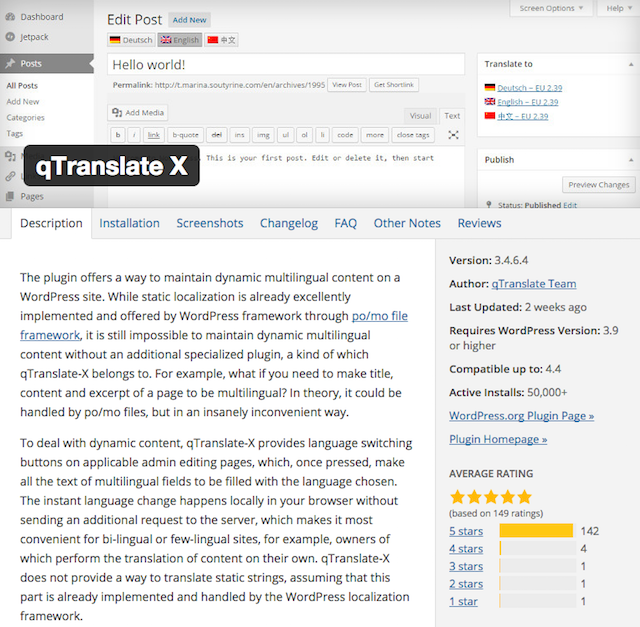This screenshot has height=627, width=640.
Task: Click the link quicktag button
Action: [154, 135]
